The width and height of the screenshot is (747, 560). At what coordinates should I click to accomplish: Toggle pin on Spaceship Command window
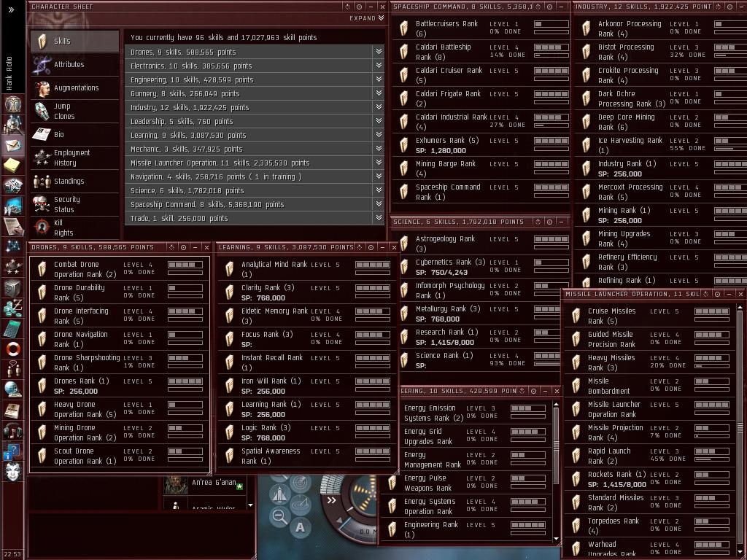(x=549, y=7)
